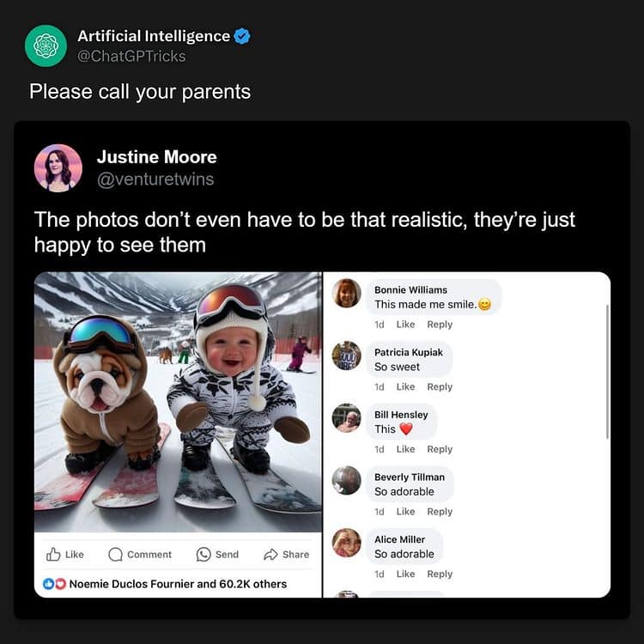The height and width of the screenshot is (644, 644).
Task: Open Alice Miller's commenter avatar
Action: [x=347, y=543]
